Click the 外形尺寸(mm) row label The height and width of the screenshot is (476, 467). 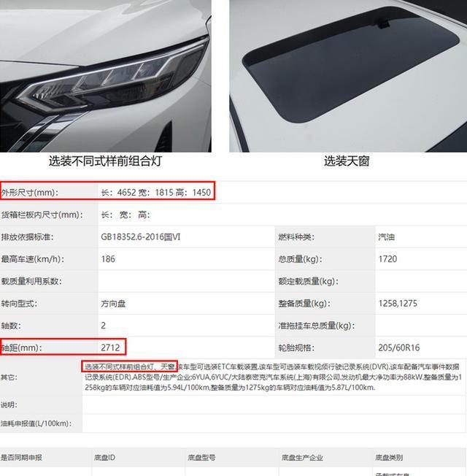tap(30, 193)
